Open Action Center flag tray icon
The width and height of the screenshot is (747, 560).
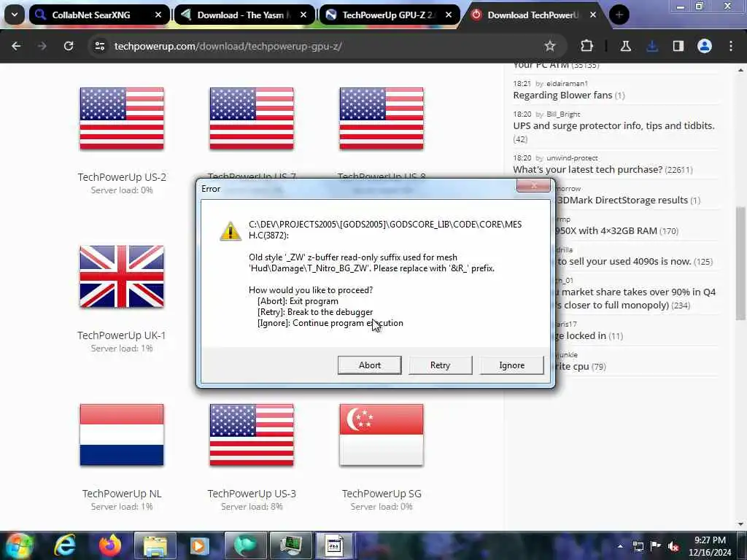(656, 546)
